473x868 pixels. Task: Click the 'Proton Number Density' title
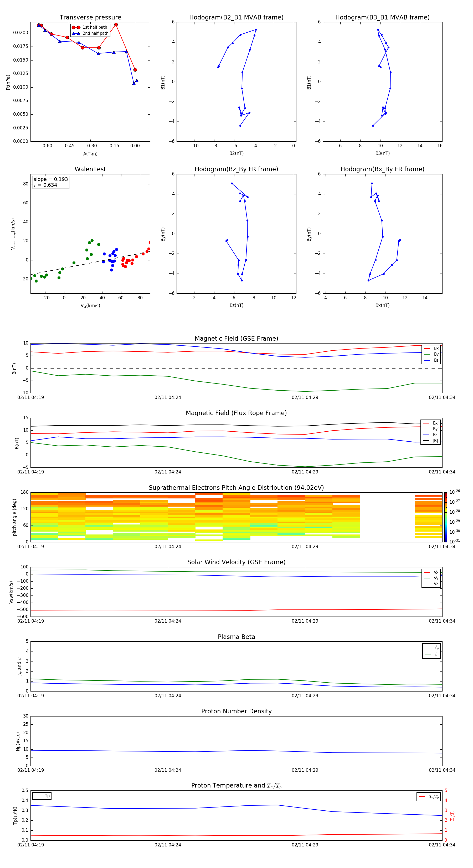pyautogui.click(x=236, y=711)
